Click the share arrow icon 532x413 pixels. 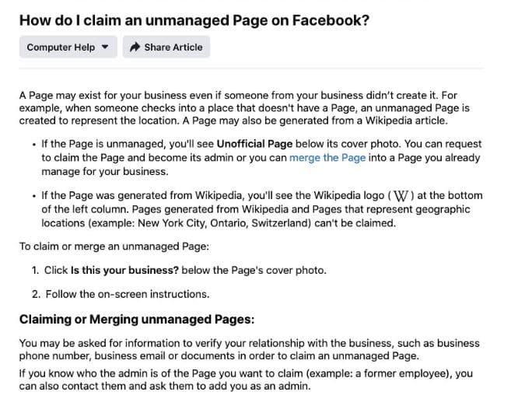tap(135, 47)
